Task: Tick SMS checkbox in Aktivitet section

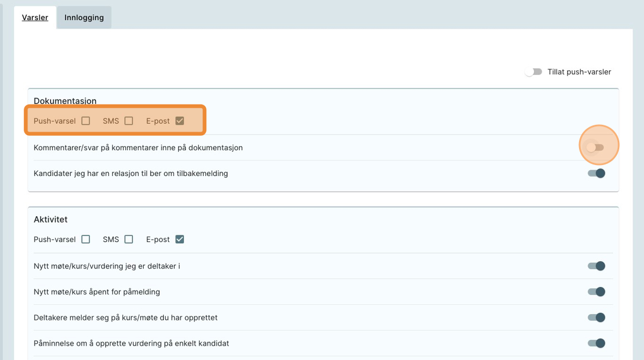Action: point(129,239)
